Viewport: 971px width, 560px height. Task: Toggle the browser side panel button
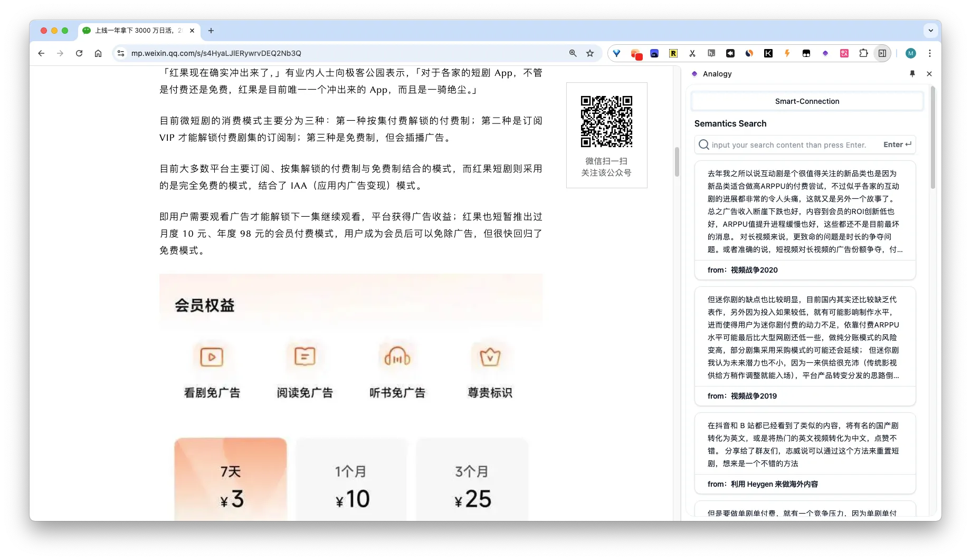pos(882,53)
